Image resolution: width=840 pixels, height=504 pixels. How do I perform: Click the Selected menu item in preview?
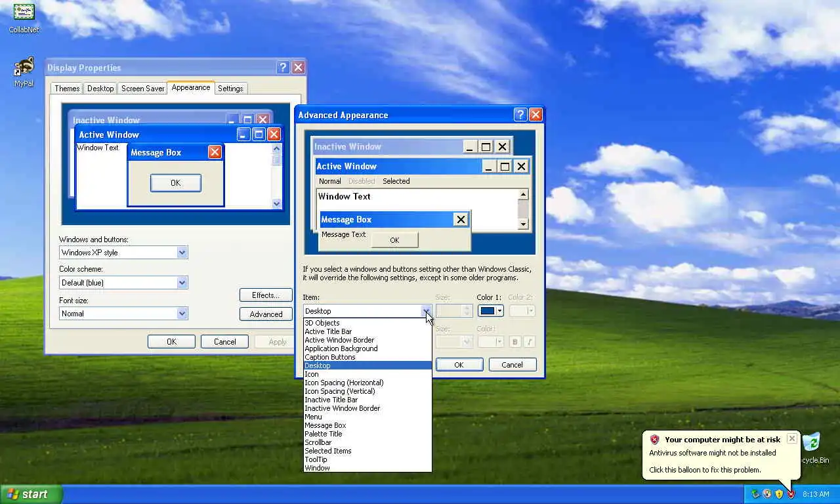pos(396,181)
